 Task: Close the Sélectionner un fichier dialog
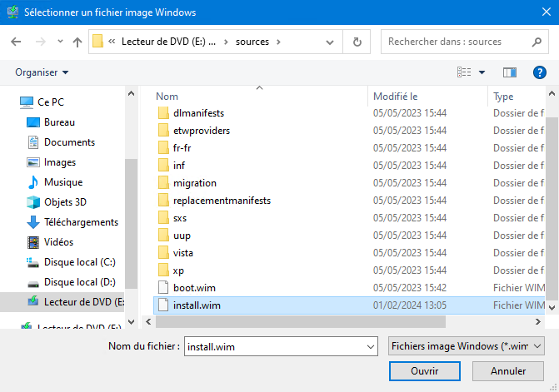(x=547, y=12)
